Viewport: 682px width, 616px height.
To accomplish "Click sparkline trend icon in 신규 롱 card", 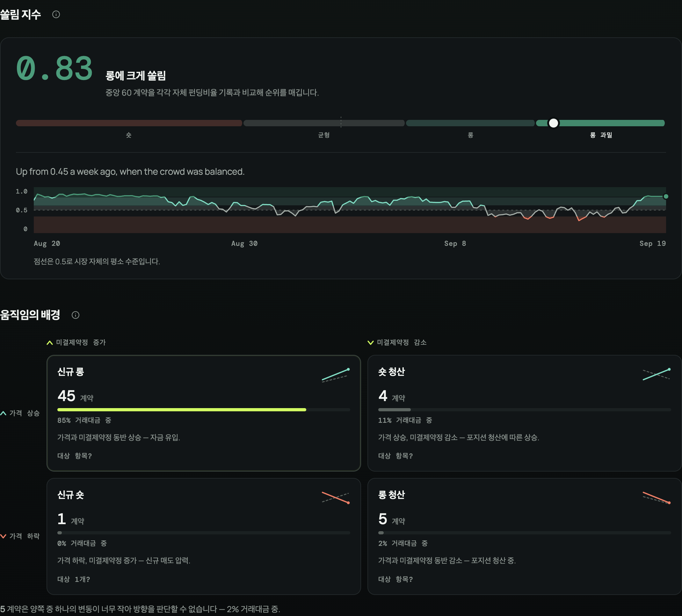I will pyautogui.click(x=336, y=375).
